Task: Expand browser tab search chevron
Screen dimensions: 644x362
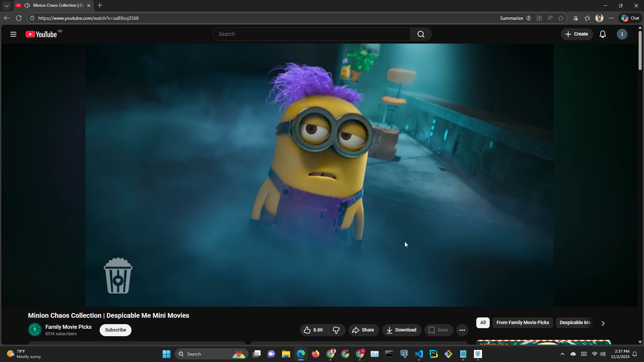Action: click(x=6, y=6)
